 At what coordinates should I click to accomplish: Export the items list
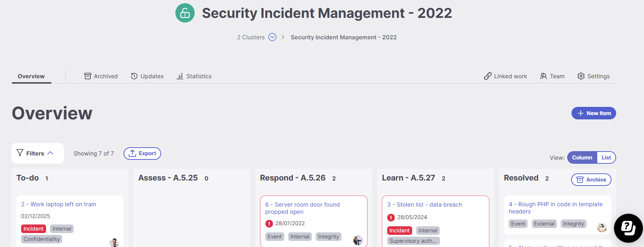pyautogui.click(x=142, y=153)
